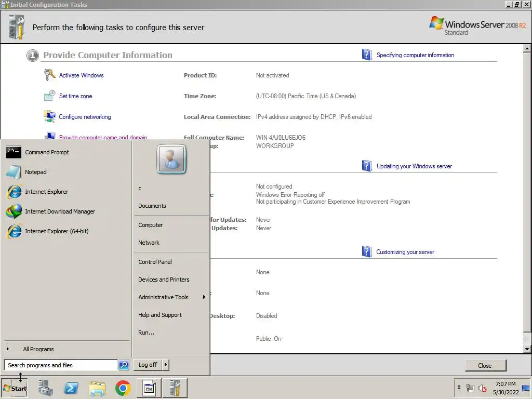Click Show desktop icon in tray corner
This screenshot has height=399, width=532.
526,388
